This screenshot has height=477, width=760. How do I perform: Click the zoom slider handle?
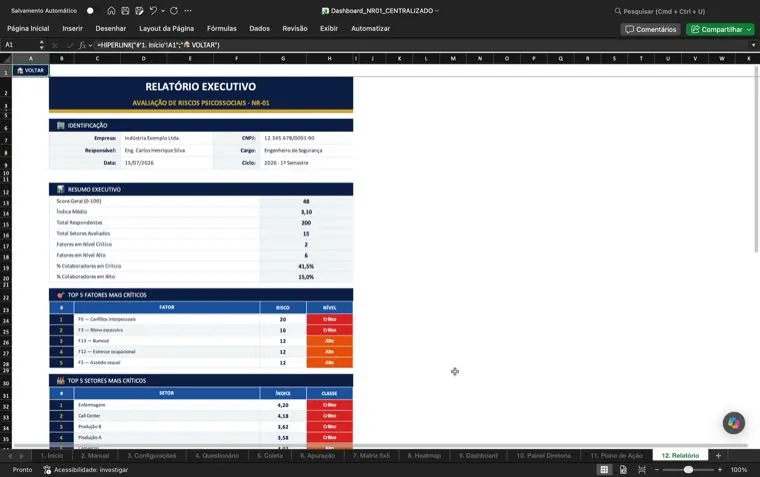688,470
